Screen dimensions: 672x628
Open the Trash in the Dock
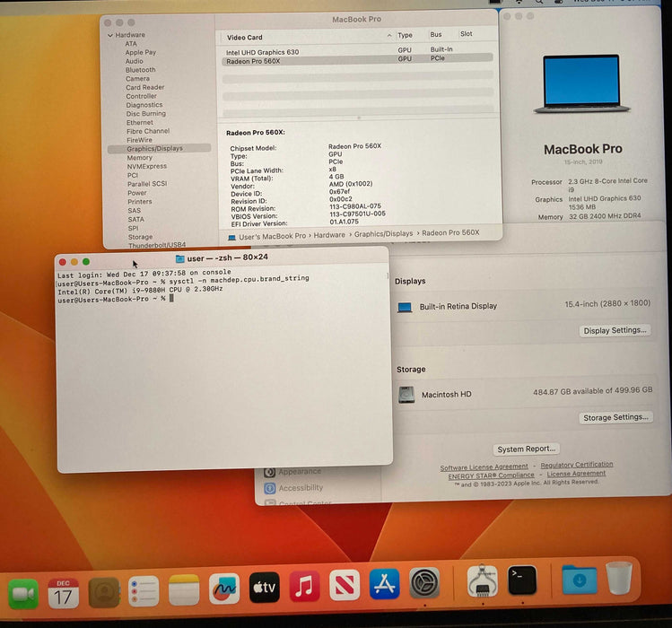click(x=619, y=579)
